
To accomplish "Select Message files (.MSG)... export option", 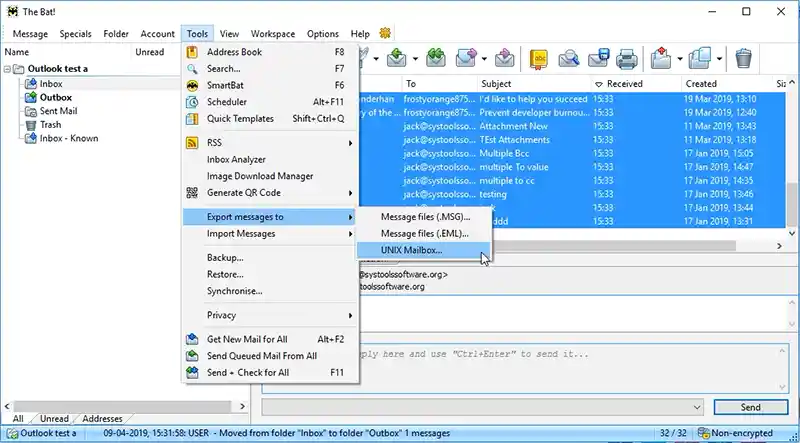I will [423, 217].
